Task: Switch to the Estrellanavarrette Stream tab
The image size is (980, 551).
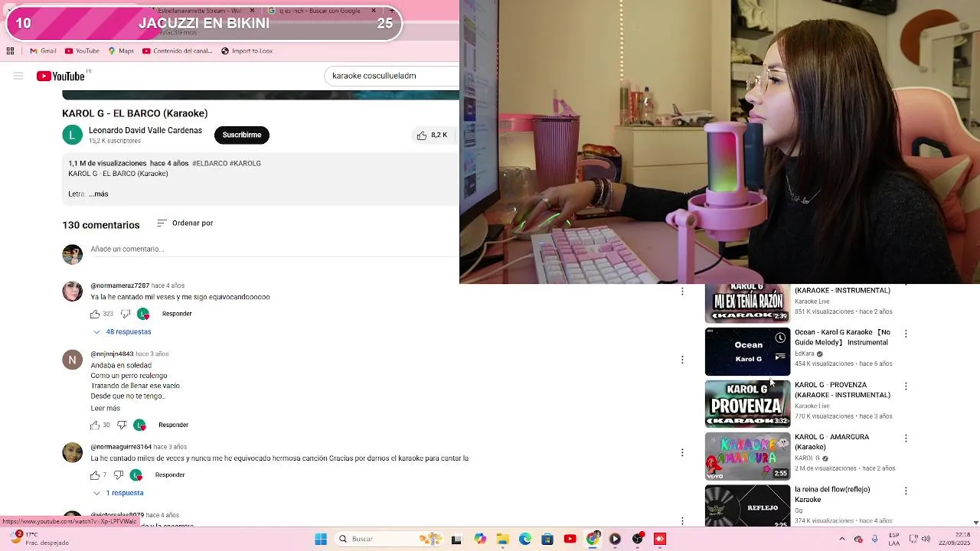Action: [201, 11]
